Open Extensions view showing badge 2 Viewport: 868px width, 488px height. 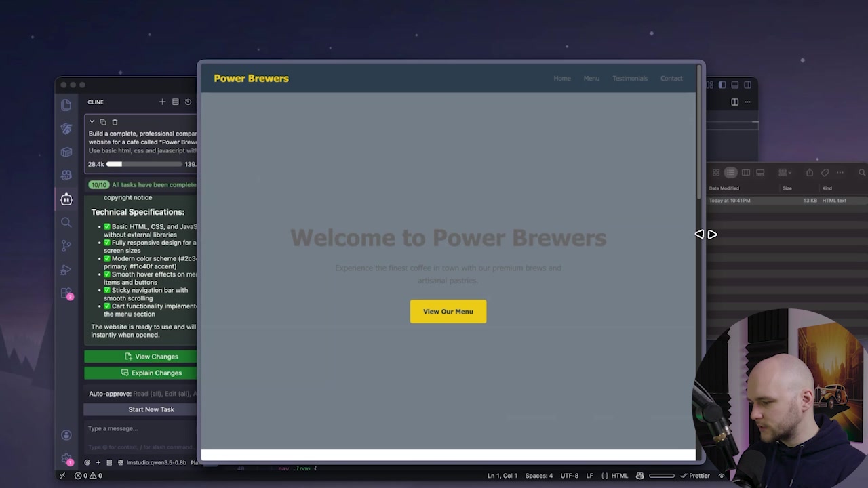coord(66,293)
